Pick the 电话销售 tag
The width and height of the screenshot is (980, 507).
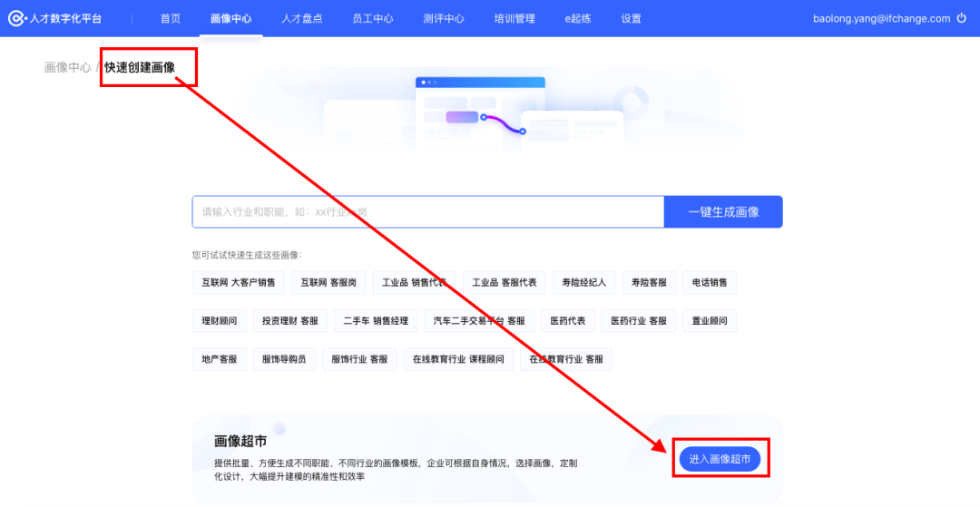coord(709,283)
